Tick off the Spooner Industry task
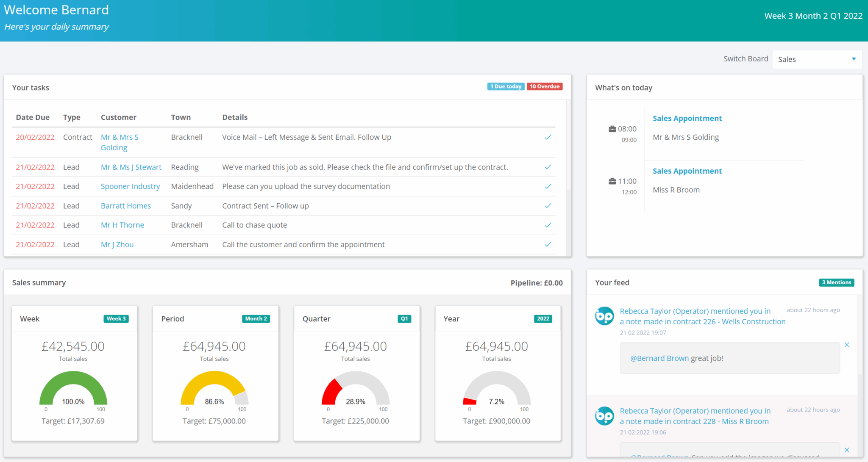Screen dimensions: 868x462 (x=548, y=186)
